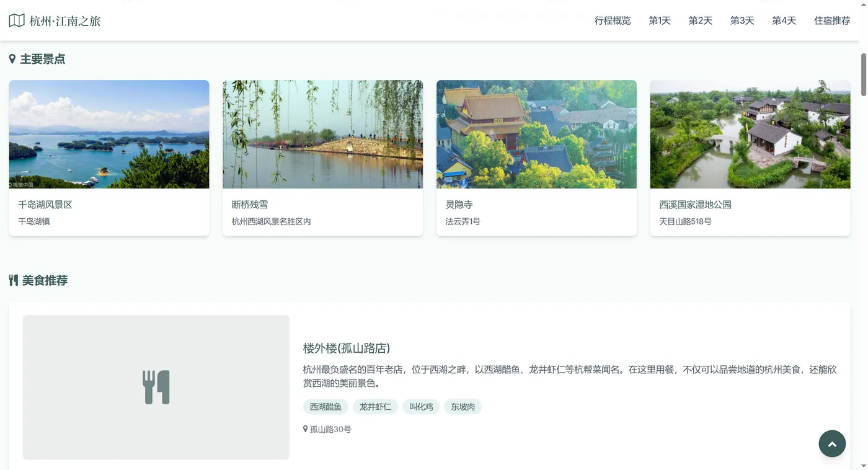Click the fork-and-knife icon before 美食推荐

[12, 280]
